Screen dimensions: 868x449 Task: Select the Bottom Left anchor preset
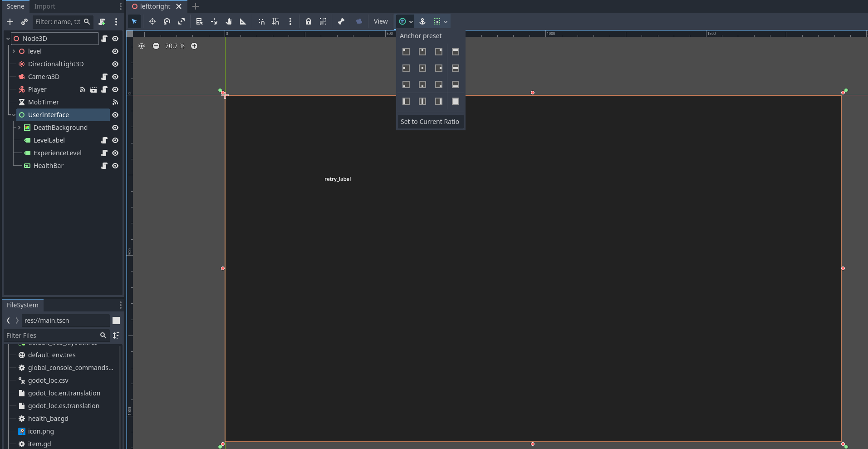click(406, 84)
